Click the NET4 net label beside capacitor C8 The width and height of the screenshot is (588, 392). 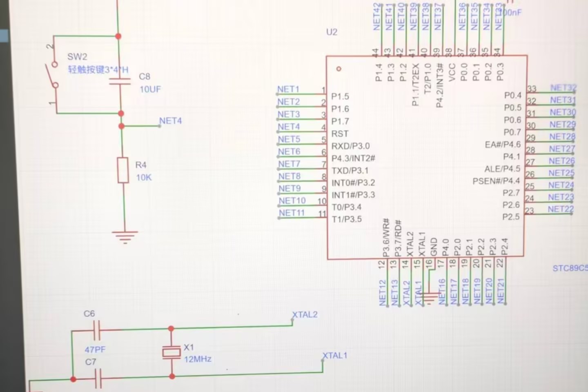(170, 121)
